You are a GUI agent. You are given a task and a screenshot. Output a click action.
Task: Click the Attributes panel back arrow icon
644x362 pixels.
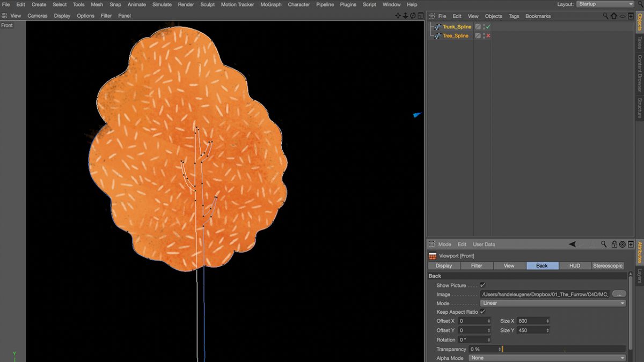click(x=572, y=245)
